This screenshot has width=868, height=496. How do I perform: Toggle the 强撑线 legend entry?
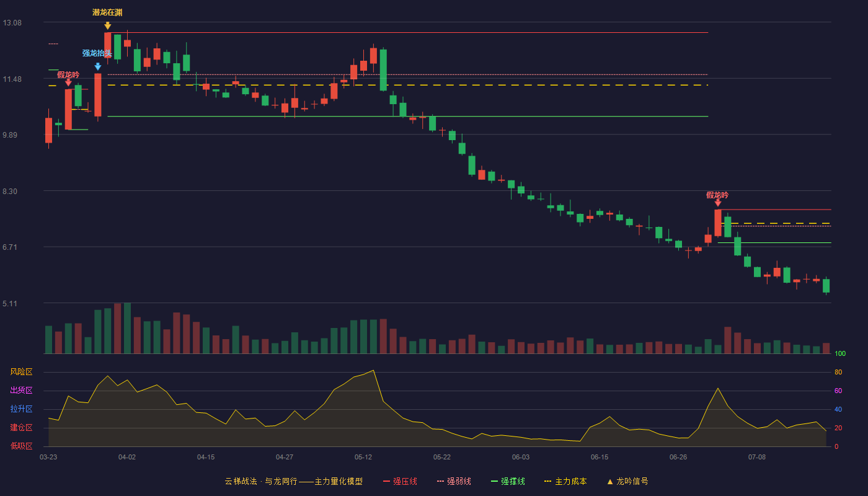pos(508,481)
